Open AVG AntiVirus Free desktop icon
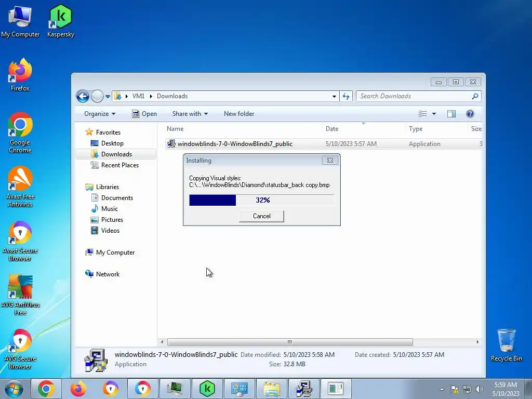 [20, 295]
